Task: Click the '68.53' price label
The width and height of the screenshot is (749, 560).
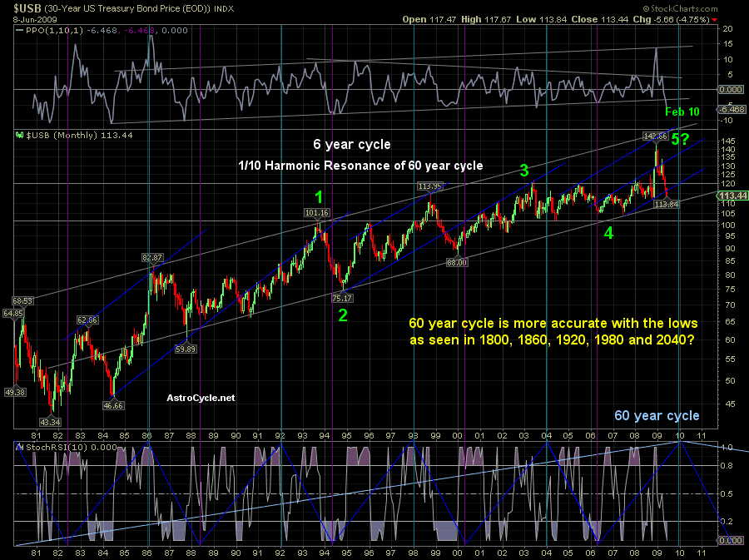Action: (22, 301)
